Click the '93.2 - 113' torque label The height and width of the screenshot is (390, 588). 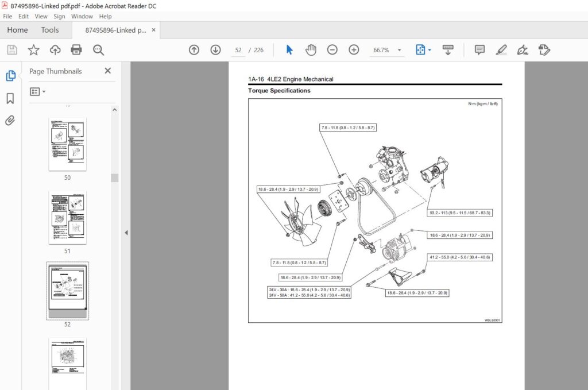pyautogui.click(x=460, y=213)
